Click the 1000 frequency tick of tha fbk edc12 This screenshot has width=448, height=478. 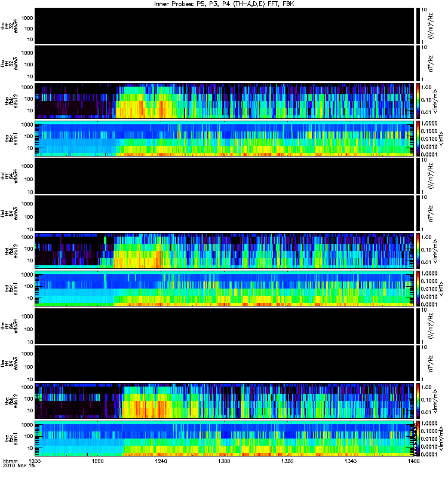(x=27, y=87)
